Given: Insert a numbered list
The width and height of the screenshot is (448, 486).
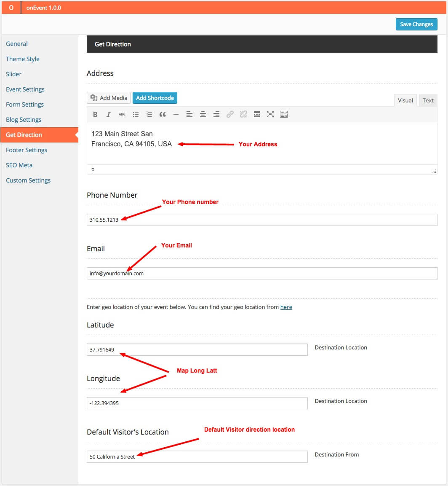Looking at the screenshot, I should click(149, 114).
